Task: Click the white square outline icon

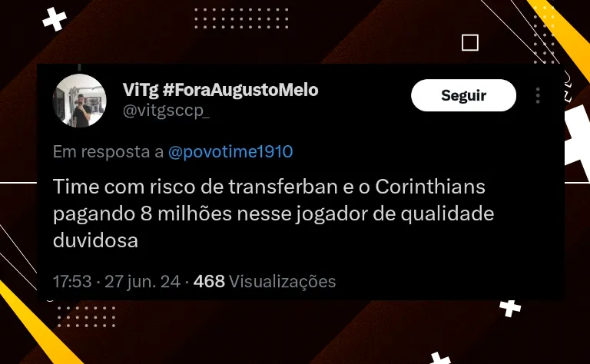Action: (x=470, y=42)
